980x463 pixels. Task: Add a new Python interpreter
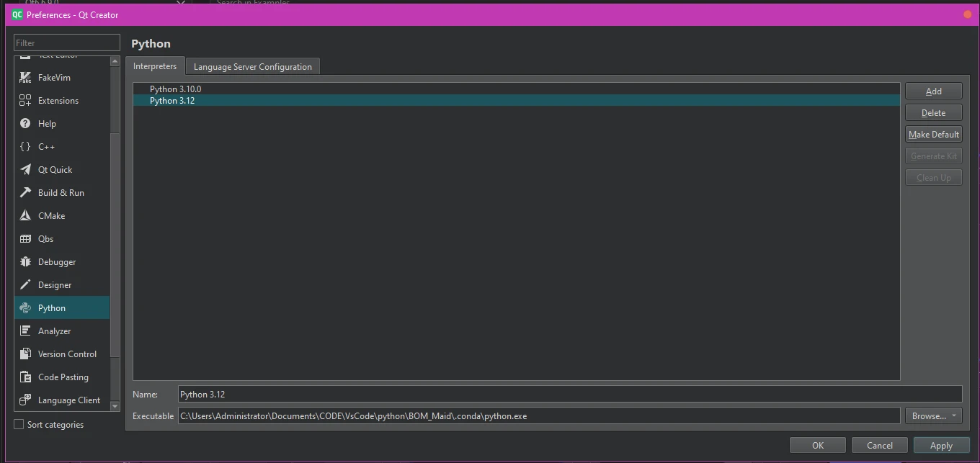934,91
